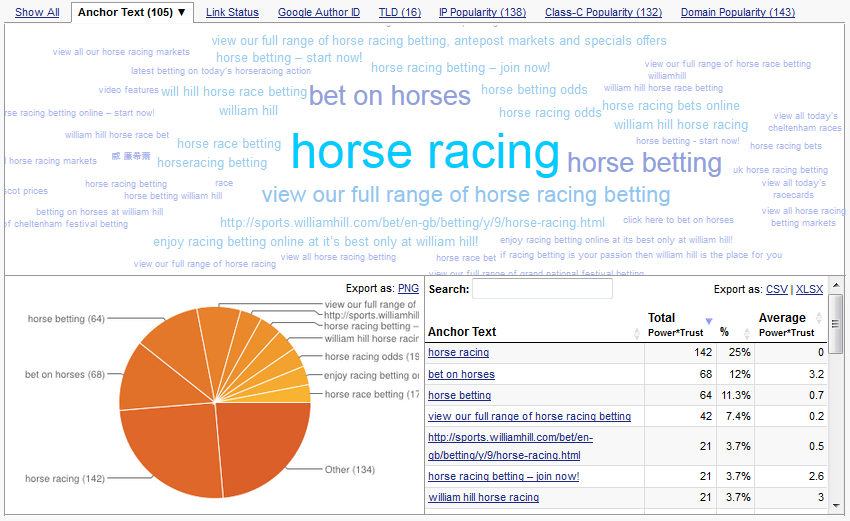The image size is (850, 521).
Task: Open the IP Popularity (138) tab
Action: pos(482,12)
